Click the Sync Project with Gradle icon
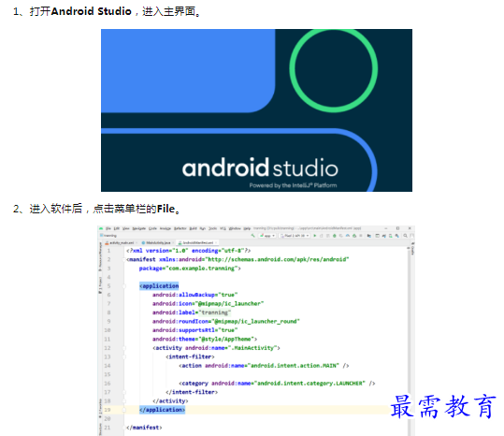504x436 pixels. point(383,236)
